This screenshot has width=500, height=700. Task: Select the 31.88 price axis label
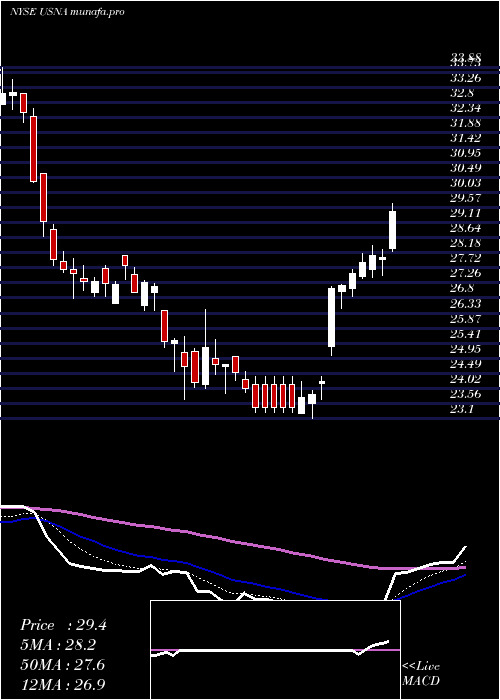tap(466, 123)
